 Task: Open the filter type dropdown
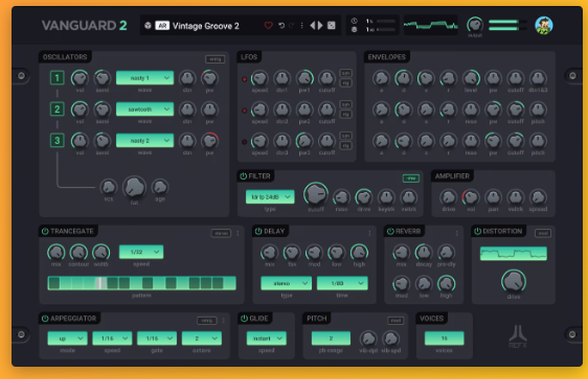pos(270,197)
